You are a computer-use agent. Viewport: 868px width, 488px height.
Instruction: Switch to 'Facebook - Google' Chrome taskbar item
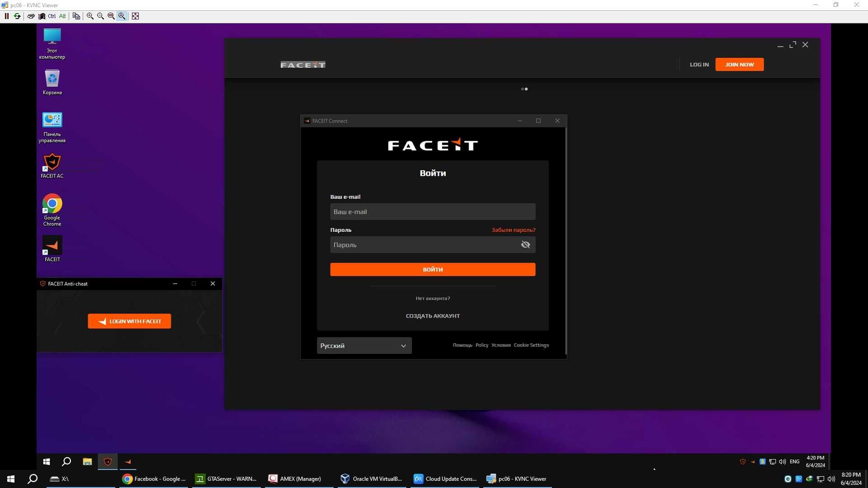[154, 479]
